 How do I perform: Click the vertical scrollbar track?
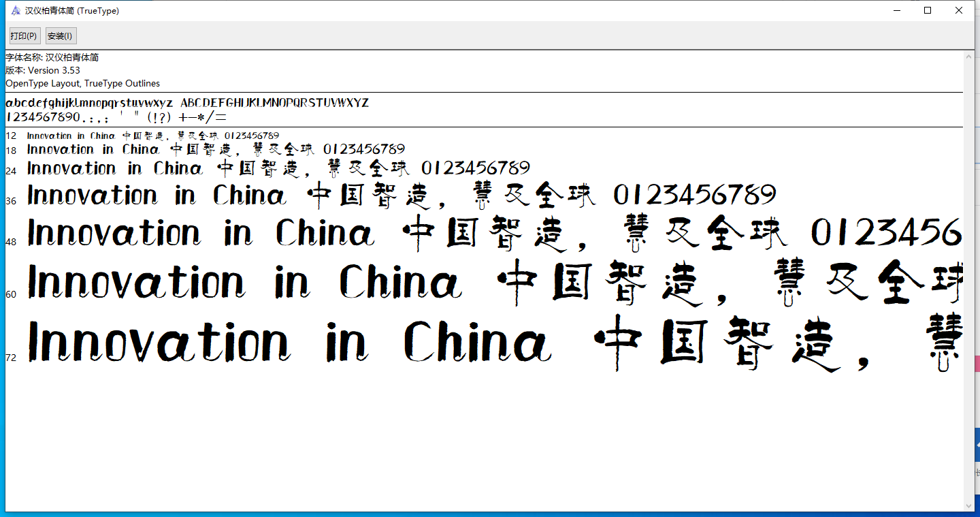point(968,281)
